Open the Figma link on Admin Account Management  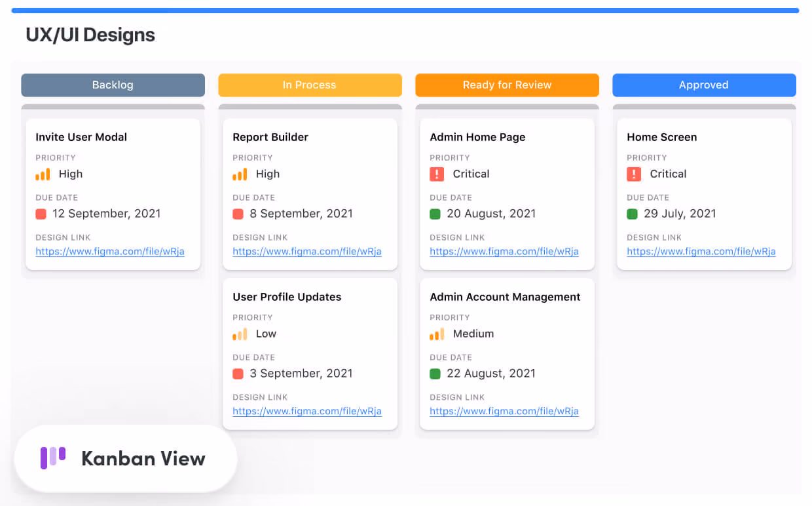click(504, 412)
